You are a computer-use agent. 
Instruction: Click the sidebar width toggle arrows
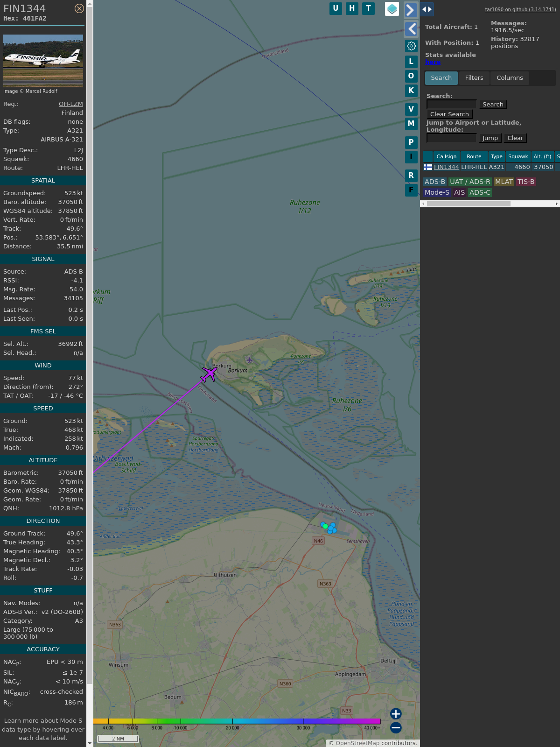(427, 9)
